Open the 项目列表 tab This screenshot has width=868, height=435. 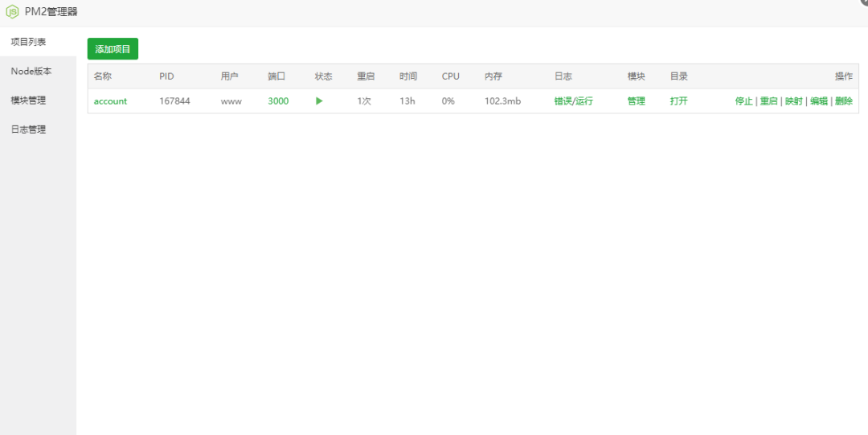[x=39, y=42]
